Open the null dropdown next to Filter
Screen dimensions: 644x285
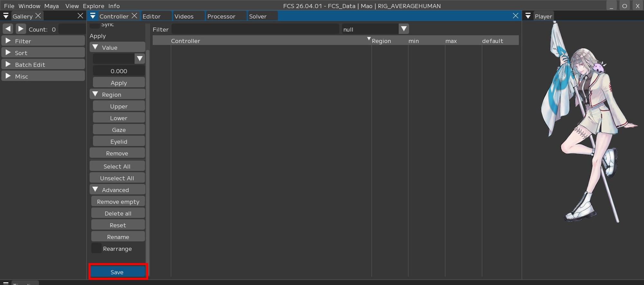click(403, 29)
